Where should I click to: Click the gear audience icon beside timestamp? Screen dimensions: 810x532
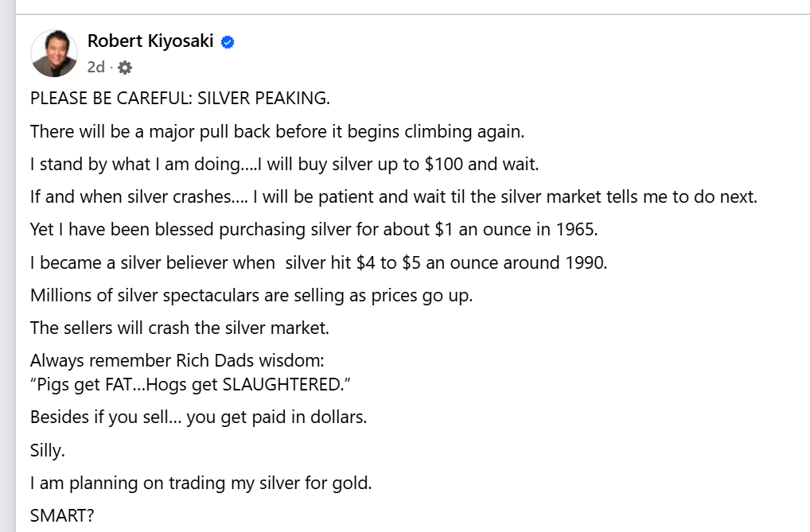point(124,68)
